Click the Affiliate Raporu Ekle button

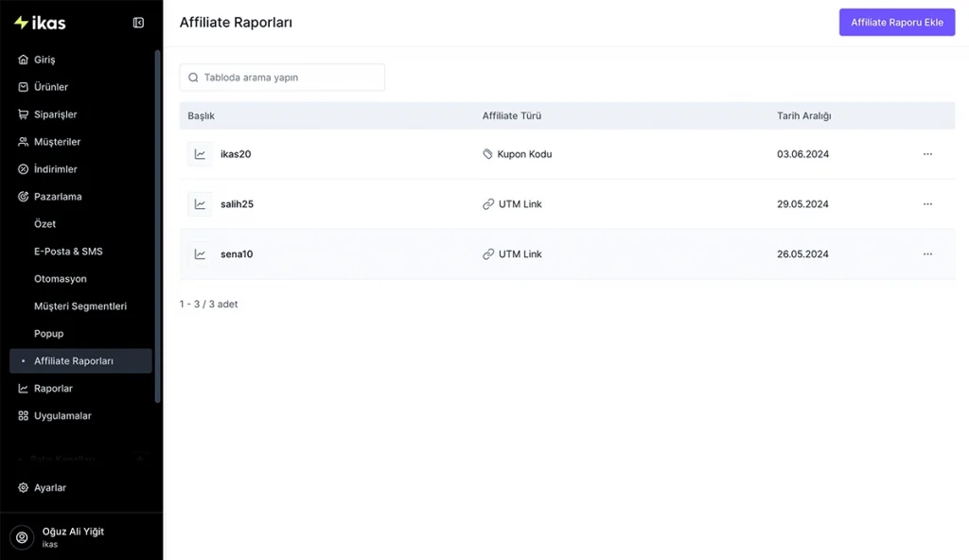pos(896,23)
